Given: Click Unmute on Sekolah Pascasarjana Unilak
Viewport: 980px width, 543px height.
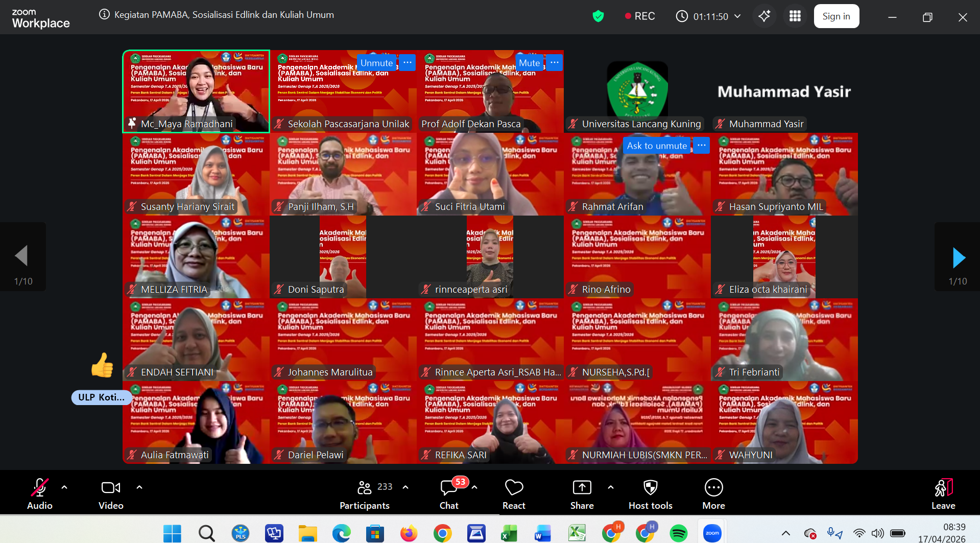Looking at the screenshot, I should click(376, 63).
